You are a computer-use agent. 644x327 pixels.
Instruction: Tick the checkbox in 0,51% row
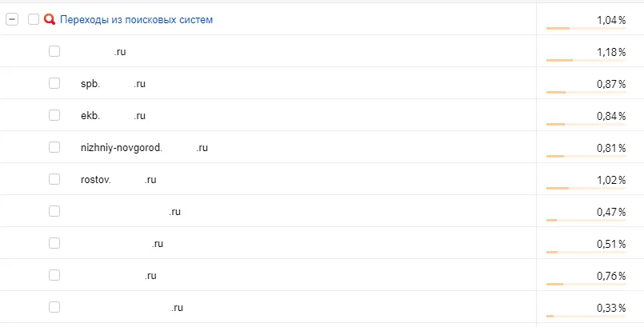point(54,243)
